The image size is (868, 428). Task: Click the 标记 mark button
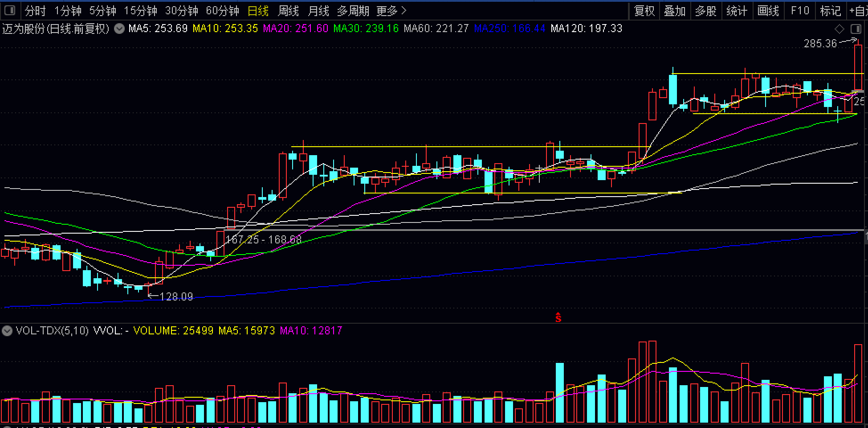[x=830, y=11]
